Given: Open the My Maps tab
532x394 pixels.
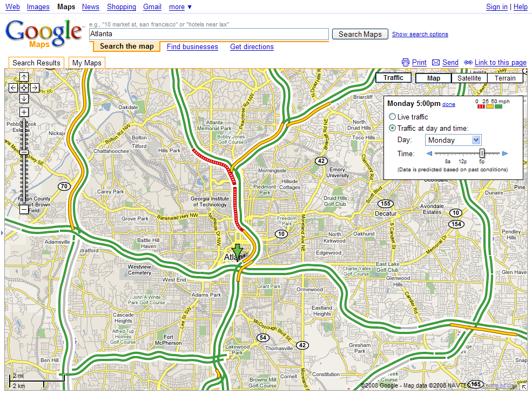Looking at the screenshot, I should 87,63.
